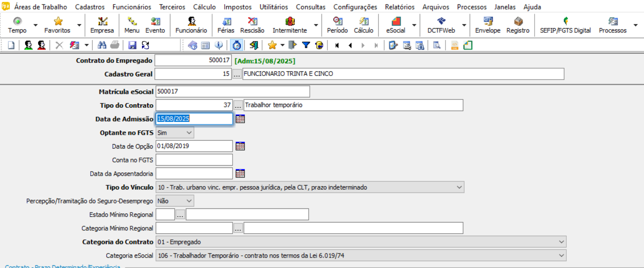Viewport: 644px width, 268px height.
Task: Open the Relatórios menu
Action: [x=399, y=7]
